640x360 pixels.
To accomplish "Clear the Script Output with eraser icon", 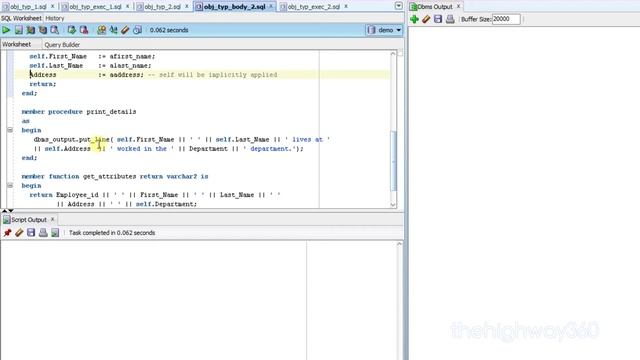I will click(x=19, y=233).
